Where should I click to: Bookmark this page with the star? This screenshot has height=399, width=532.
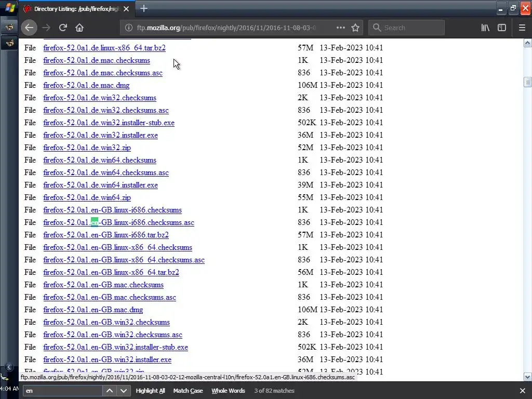[x=355, y=28]
